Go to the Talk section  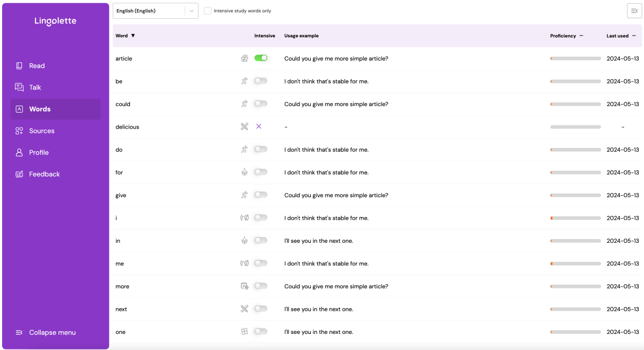pos(35,87)
